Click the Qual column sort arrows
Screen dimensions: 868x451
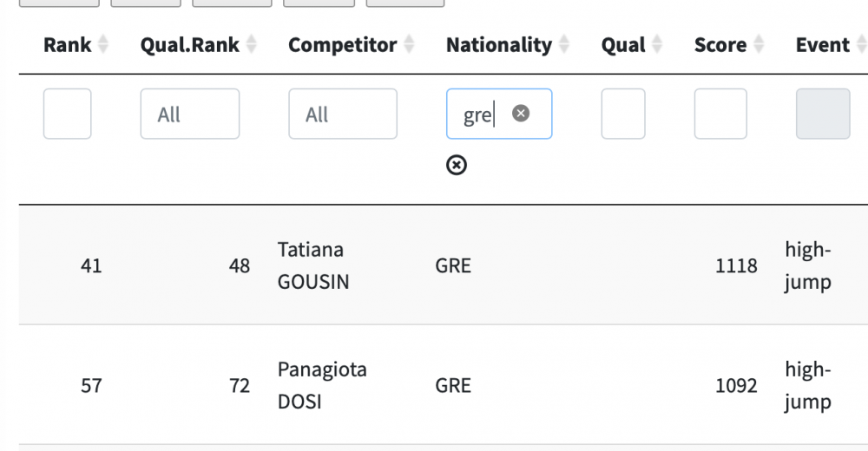(657, 45)
